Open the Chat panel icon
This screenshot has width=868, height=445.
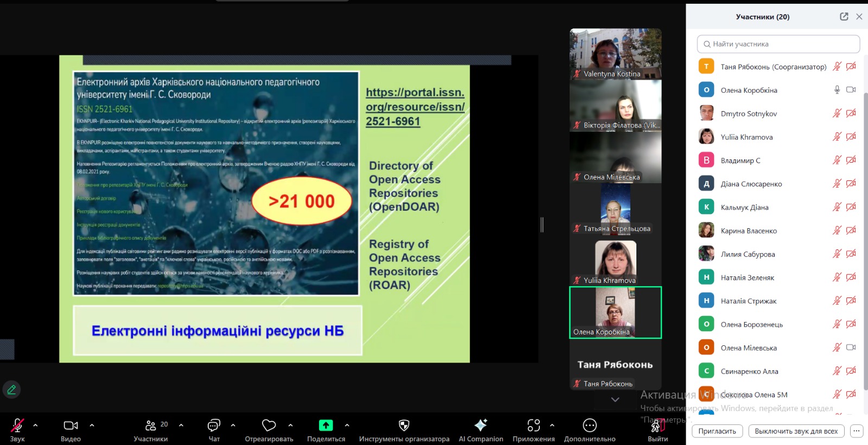tap(214, 425)
